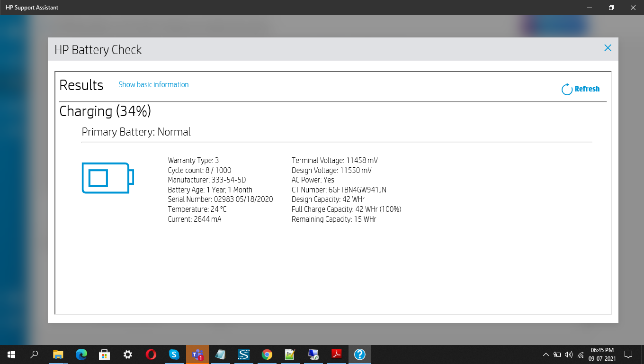Click the "Serial Number: 02983 05/18/2020" line
The height and width of the screenshot is (364, 644).
tap(220, 200)
